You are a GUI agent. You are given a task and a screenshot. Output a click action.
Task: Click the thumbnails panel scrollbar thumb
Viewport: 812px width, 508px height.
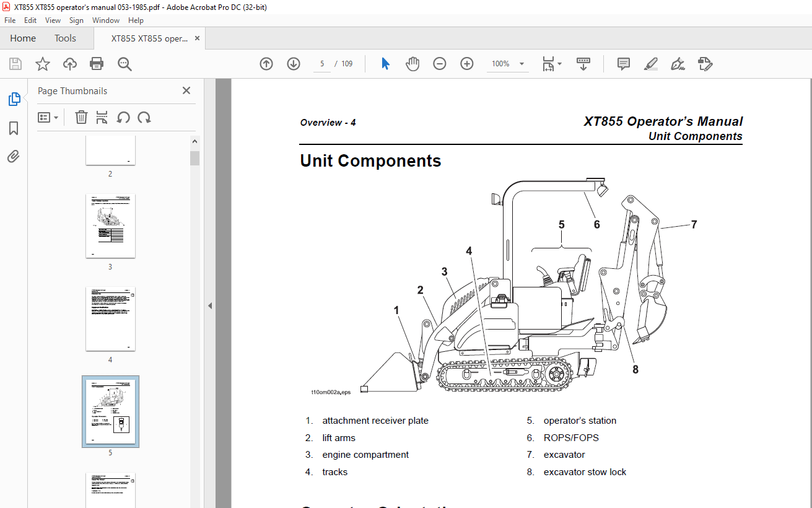(195, 158)
